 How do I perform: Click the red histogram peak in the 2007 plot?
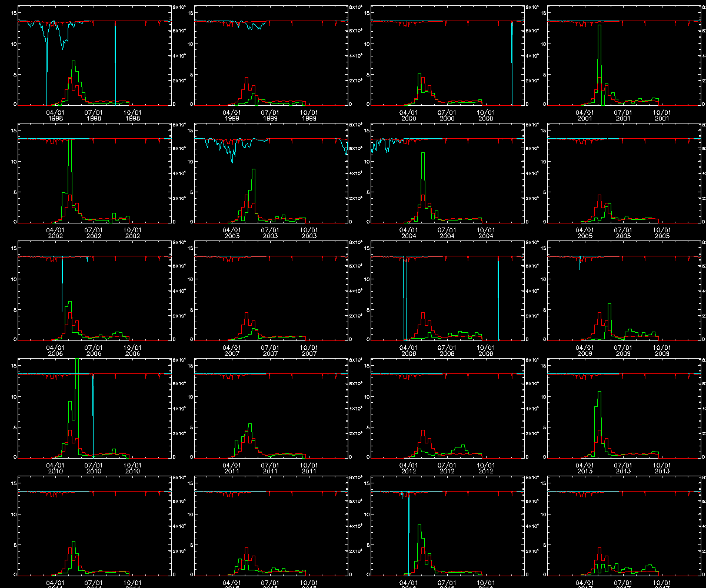(247, 315)
